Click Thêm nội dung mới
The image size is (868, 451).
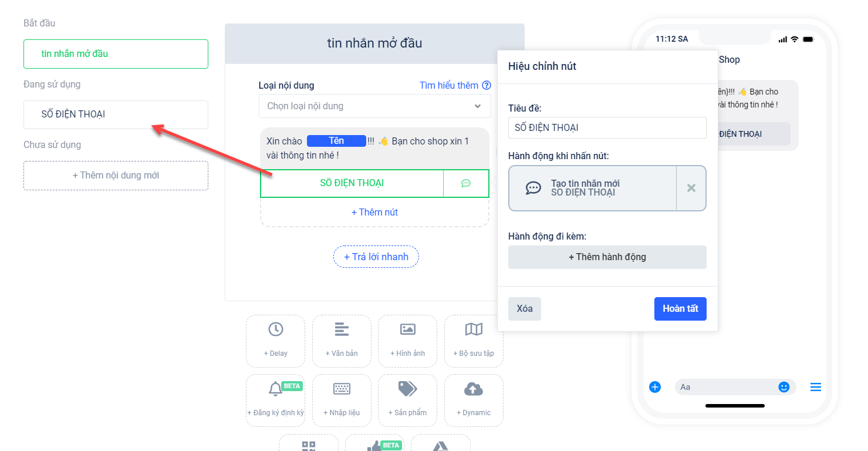click(116, 176)
